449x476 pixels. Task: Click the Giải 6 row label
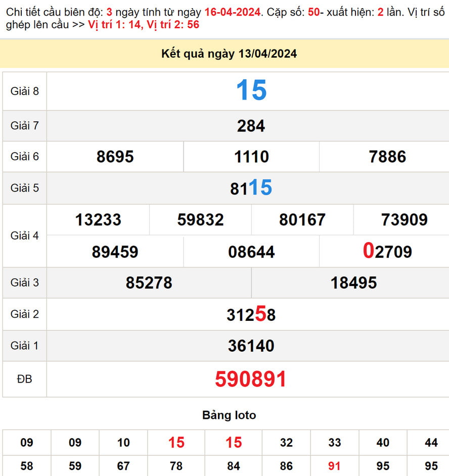click(x=24, y=157)
